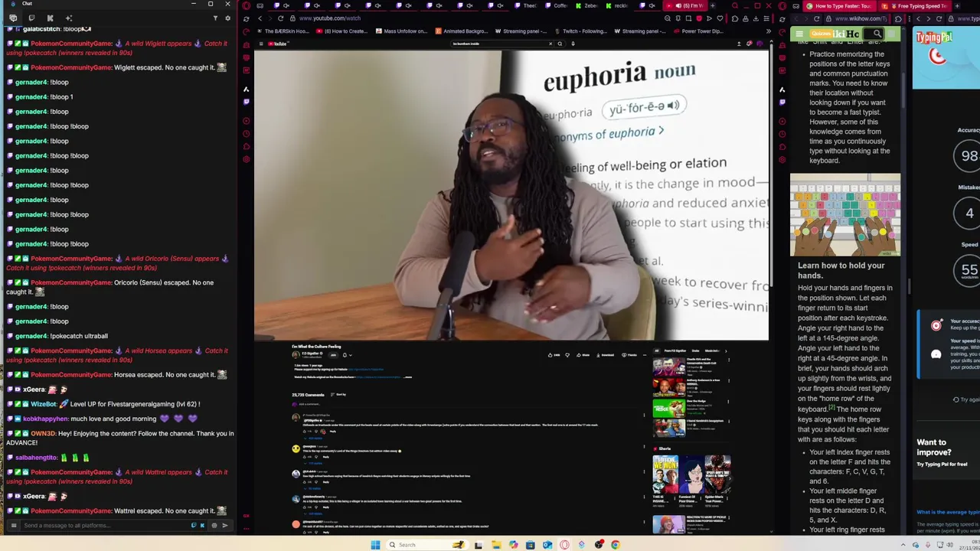This screenshot has height=551, width=980.
Task: Activate YouTube voice search microphone
Action: (x=573, y=44)
